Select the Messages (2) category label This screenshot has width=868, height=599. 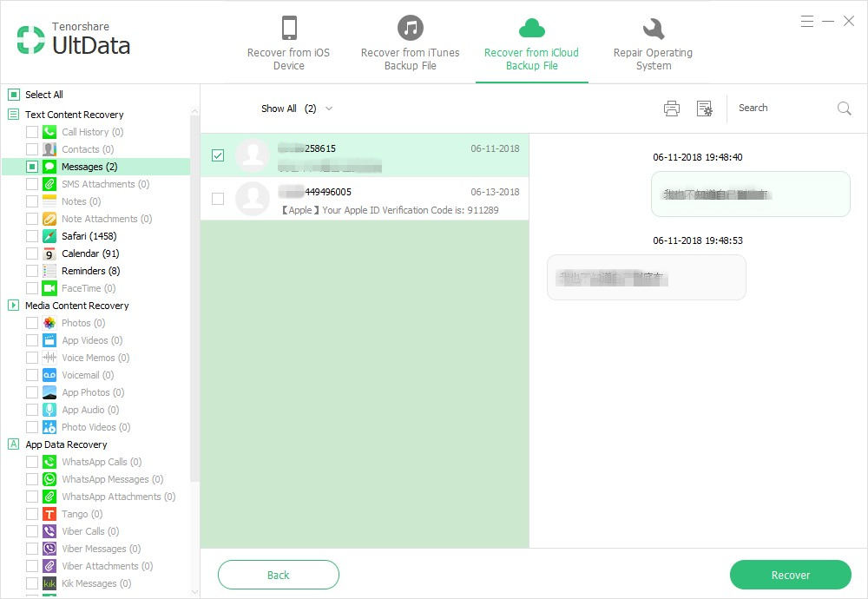tap(89, 167)
